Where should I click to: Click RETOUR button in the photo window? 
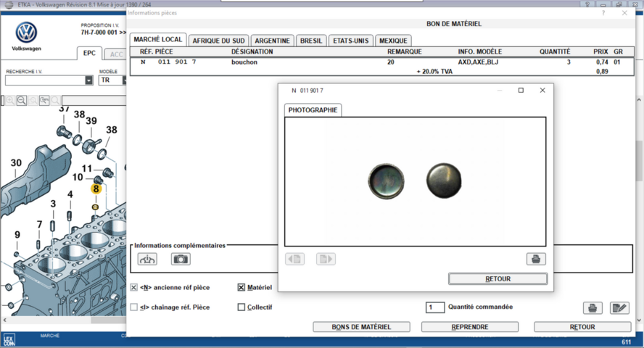point(498,278)
